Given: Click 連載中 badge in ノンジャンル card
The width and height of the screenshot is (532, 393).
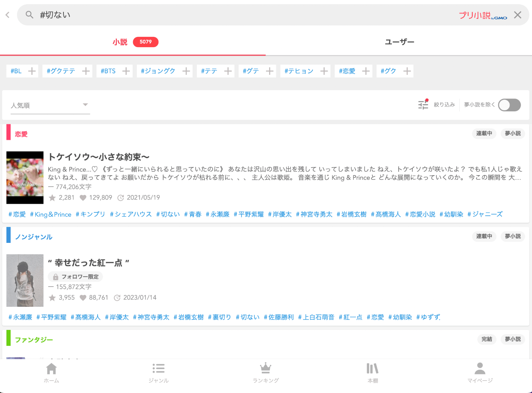Looking at the screenshot, I should pos(484,236).
